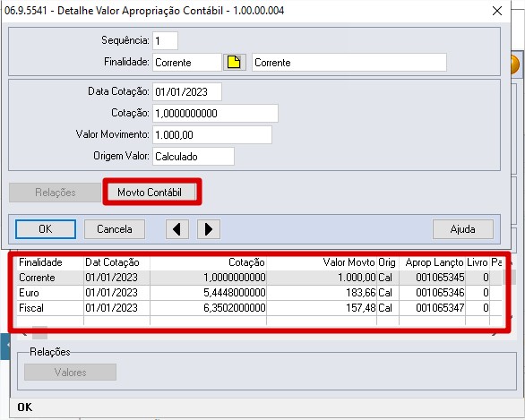
Task: Click the Cotação input field
Action: 215,113
